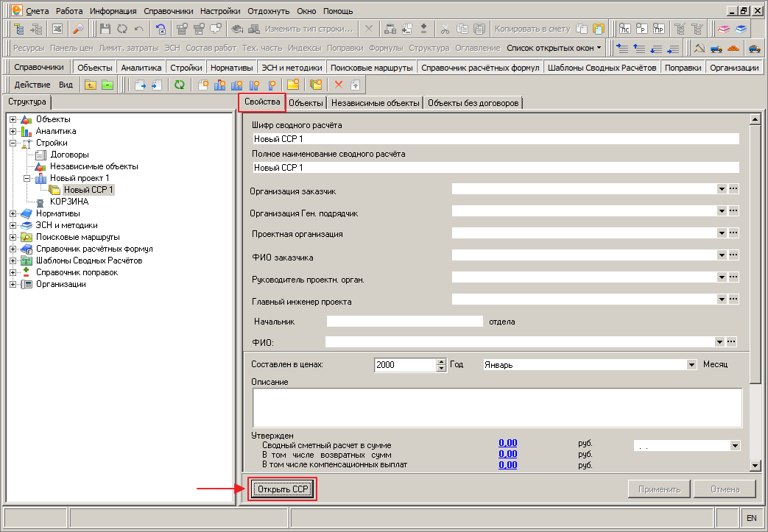Screen dimensions: 768x532
Task: Open the Организация заказчик dropdown arrow
Action: click(x=722, y=189)
